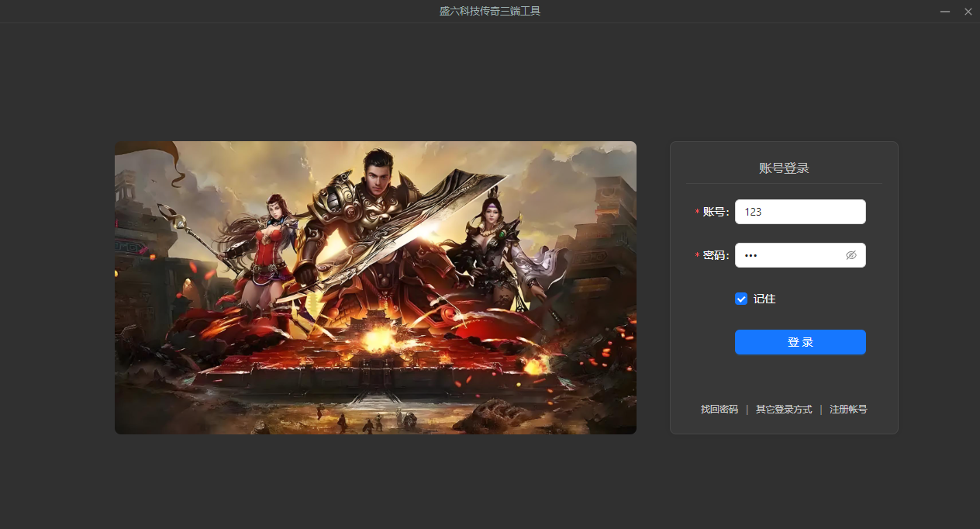Click the red asterisk beside 账号
This screenshot has height=529, width=980.
697,211
